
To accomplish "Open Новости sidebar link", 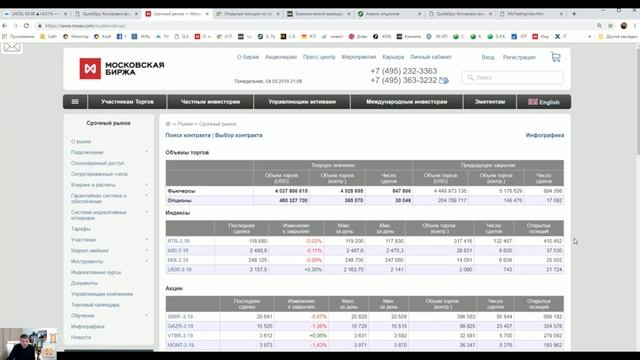I will (x=81, y=337).
